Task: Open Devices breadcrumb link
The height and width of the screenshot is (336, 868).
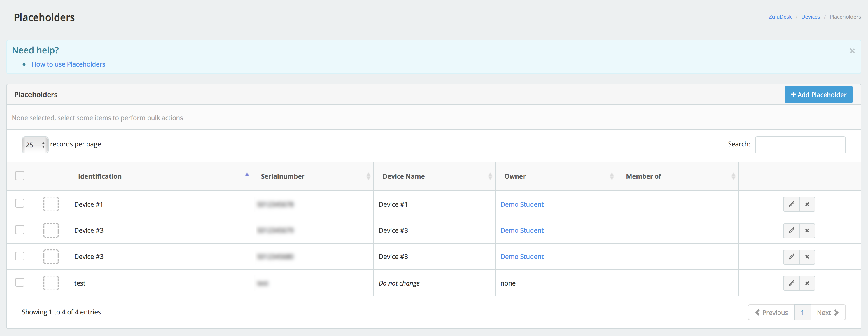Action: 810,17
